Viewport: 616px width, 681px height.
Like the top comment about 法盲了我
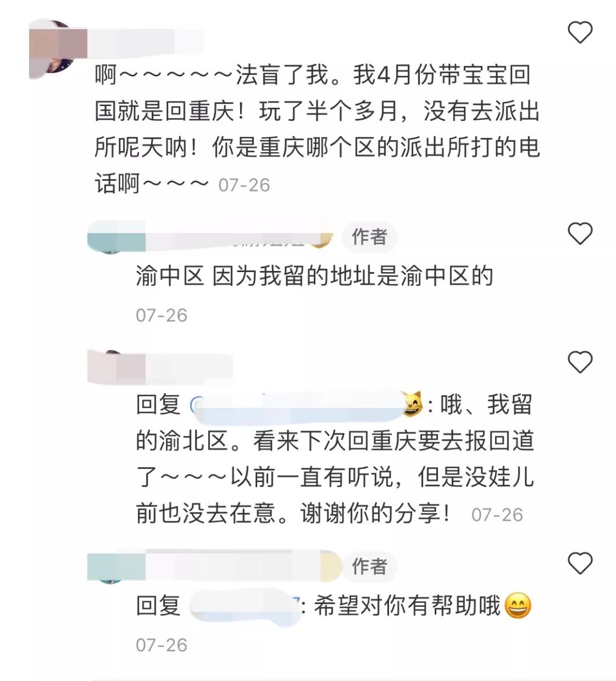coord(580,32)
